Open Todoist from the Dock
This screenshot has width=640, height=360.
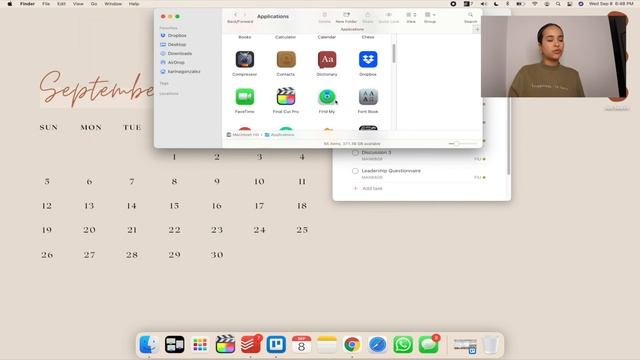coord(250,345)
